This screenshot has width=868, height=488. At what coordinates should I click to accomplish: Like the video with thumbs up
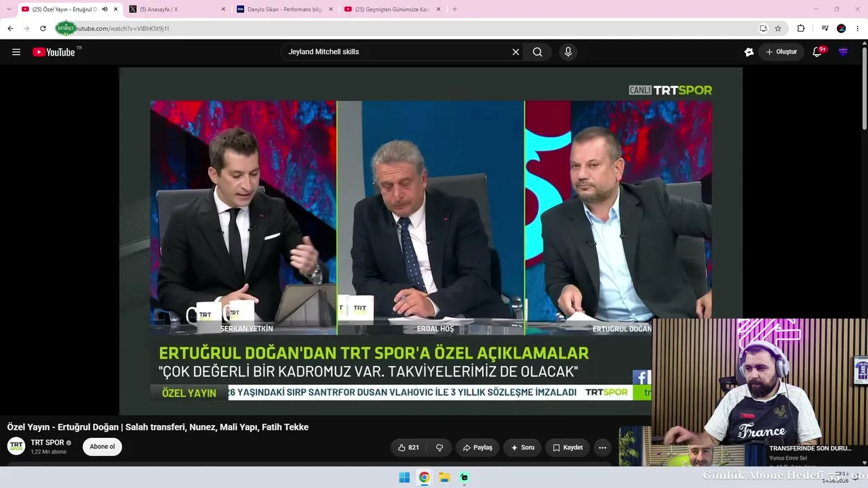pos(408,447)
